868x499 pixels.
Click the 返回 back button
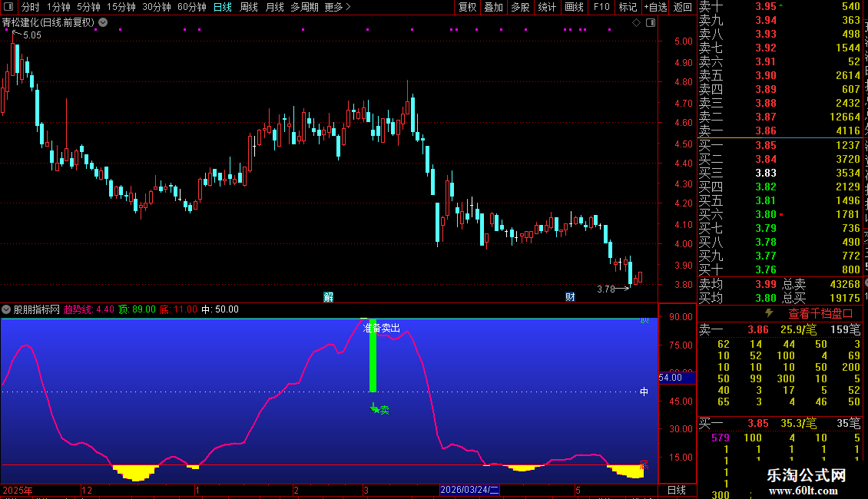[683, 7]
